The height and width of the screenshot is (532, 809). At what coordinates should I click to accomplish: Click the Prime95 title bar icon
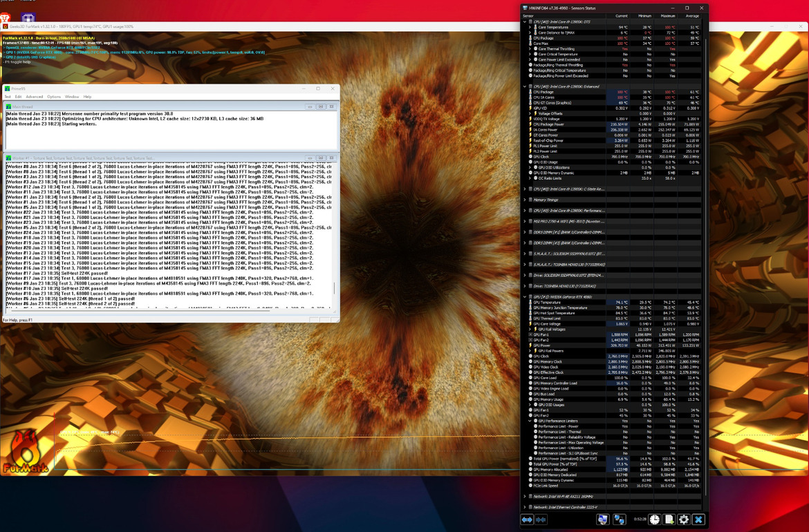click(x=7, y=88)
